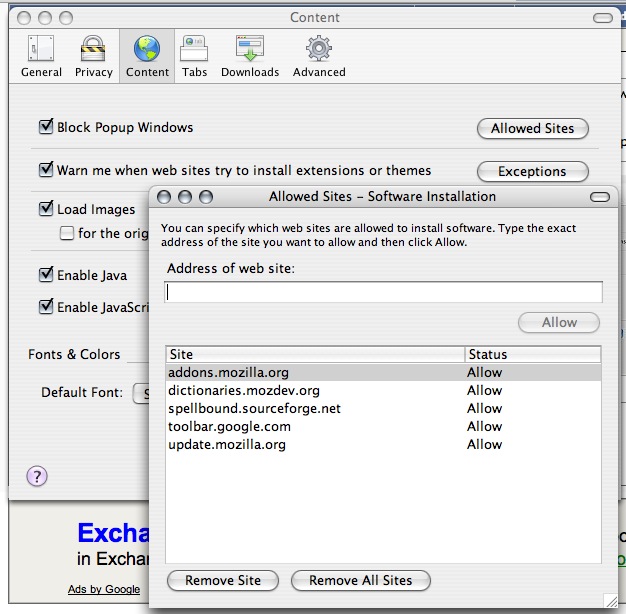This screenshot has height=614, width=626.
Task: Click the Address of web site field
Action: pos(383,292)
